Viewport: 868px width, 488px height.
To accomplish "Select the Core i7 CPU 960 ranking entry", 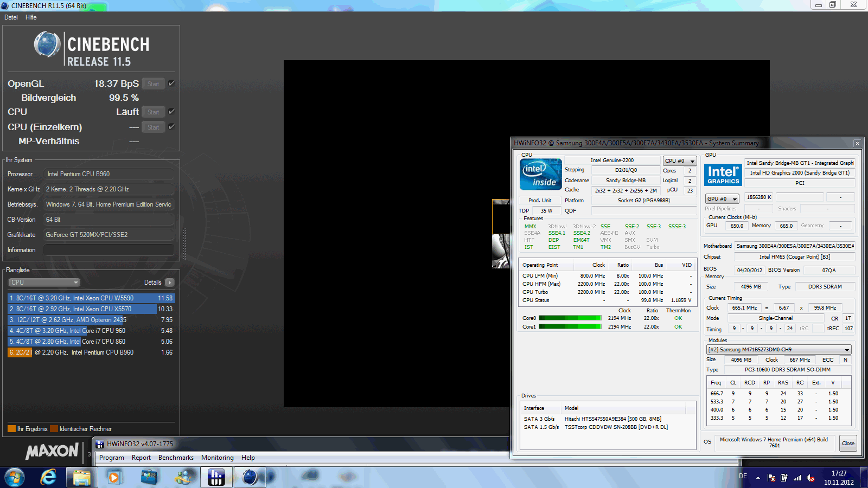I will pos(91,331).
